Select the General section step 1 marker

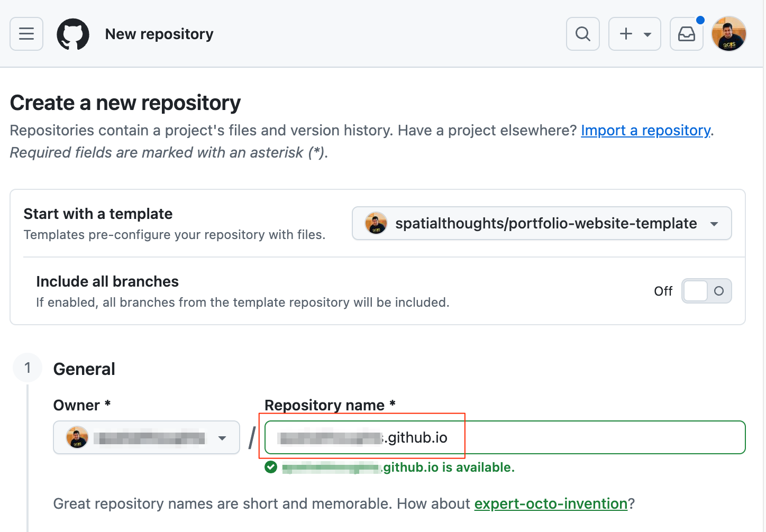coord(28,368)
